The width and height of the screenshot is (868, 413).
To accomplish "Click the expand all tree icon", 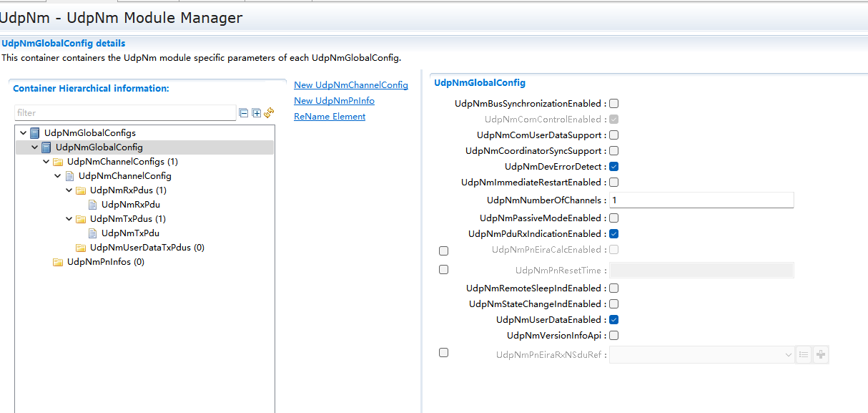I will tap(257, 113).
